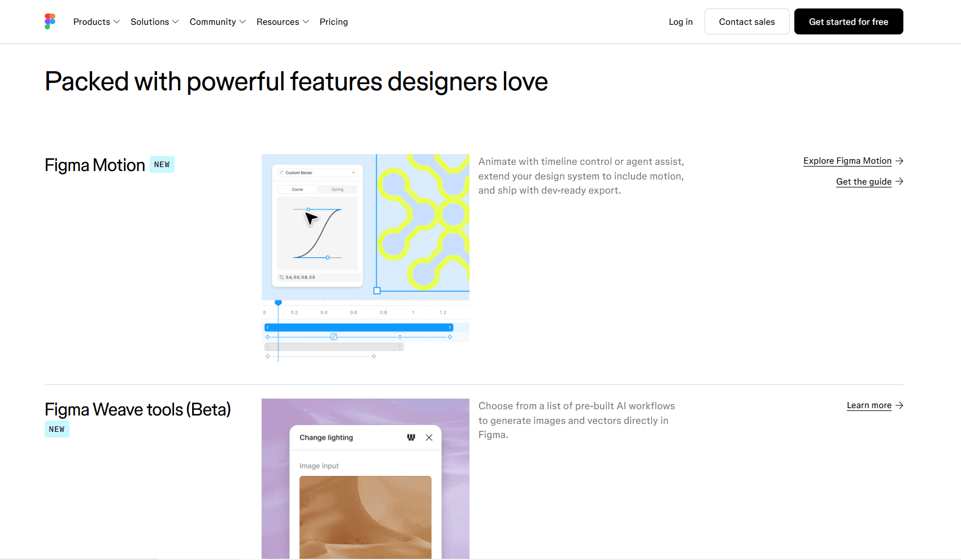Screen dimensions: 961x560
Task: Click the selection corner handle on canvas
Action: 377,291
